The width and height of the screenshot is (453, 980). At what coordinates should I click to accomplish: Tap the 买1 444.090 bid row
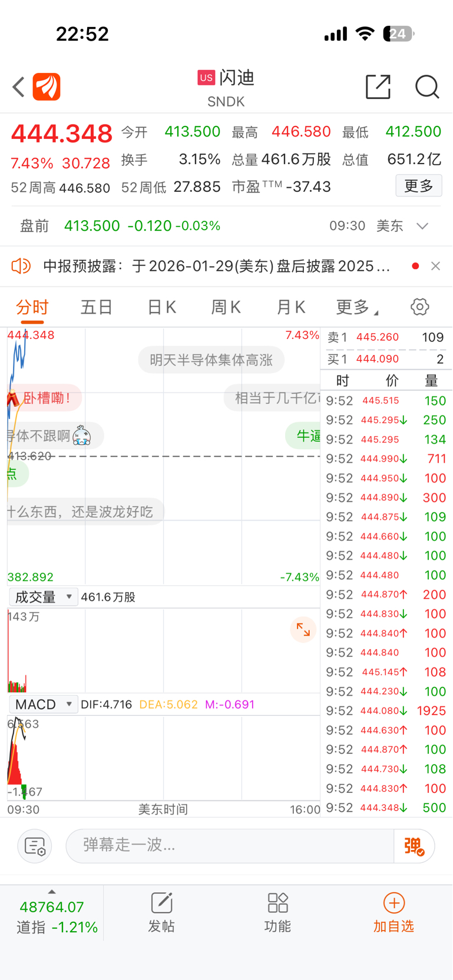386,359
